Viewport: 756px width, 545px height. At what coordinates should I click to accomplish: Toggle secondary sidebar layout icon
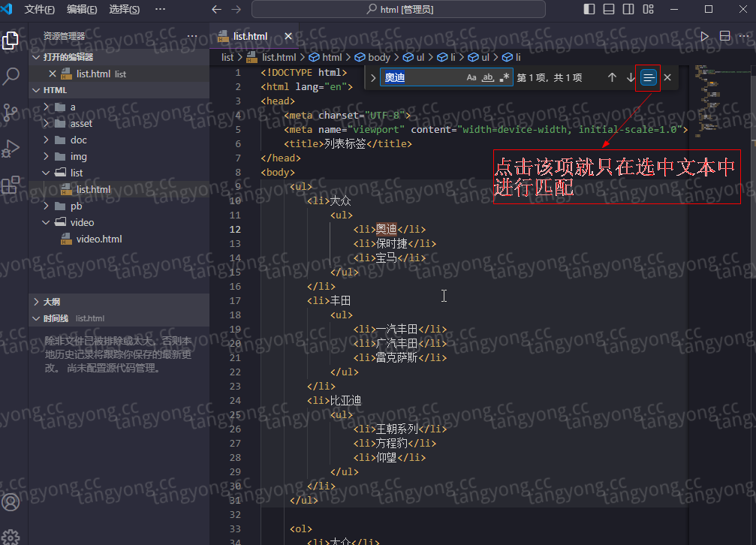tap(628, 9)
